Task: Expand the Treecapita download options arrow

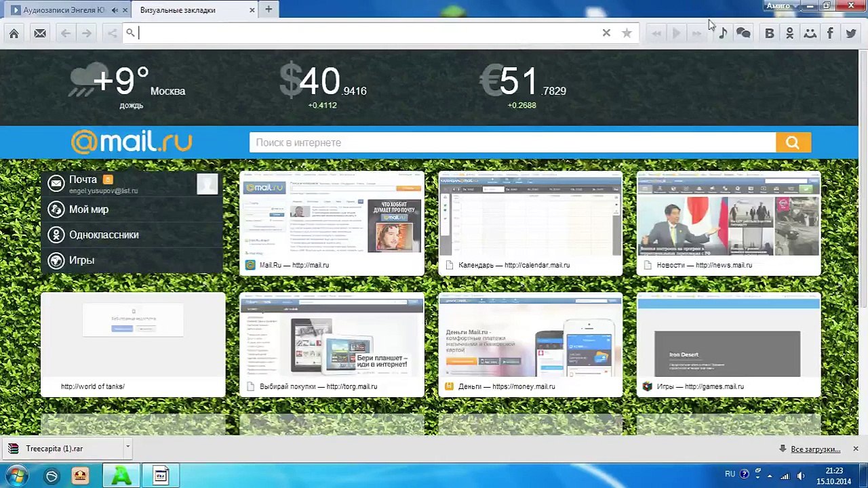Action: [x=127, y=448]
